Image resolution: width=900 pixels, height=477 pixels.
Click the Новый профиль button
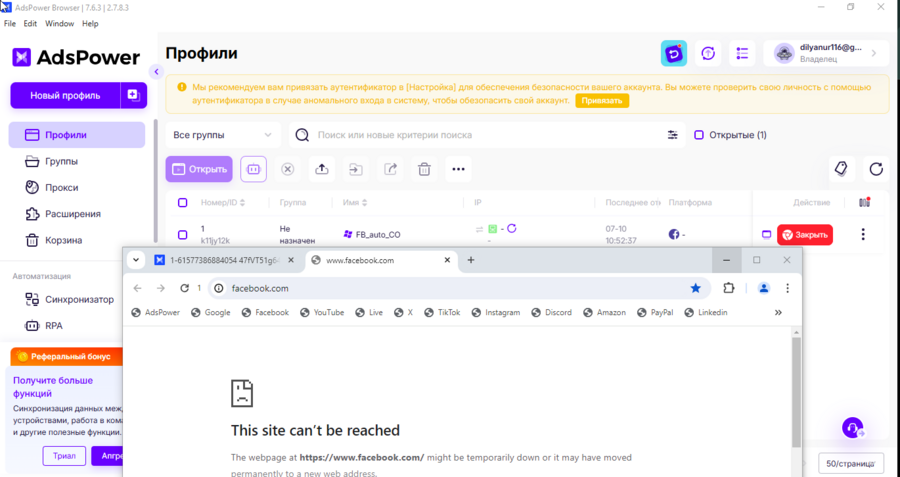coord(65,96)
